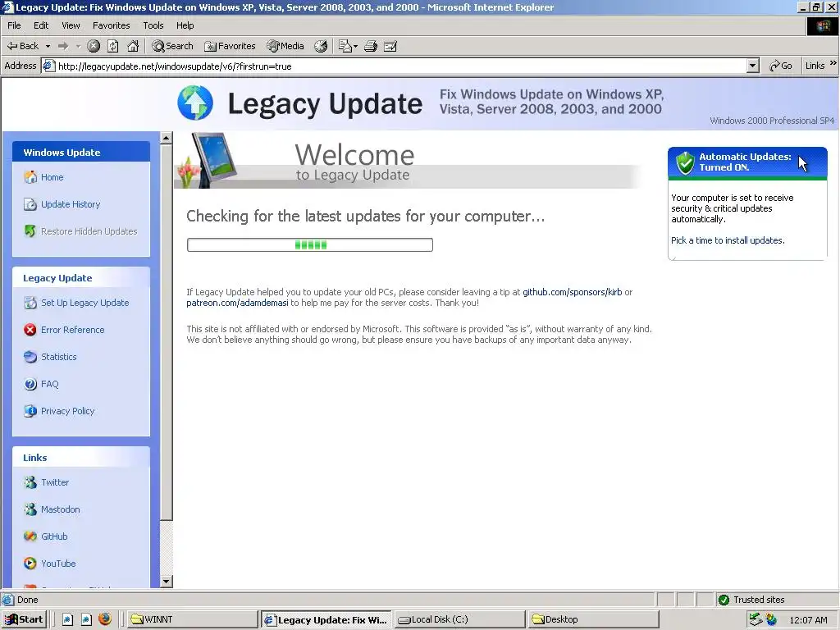Click the Edit page toolbar icon
The image size is (840, 630).
point(390,46)
